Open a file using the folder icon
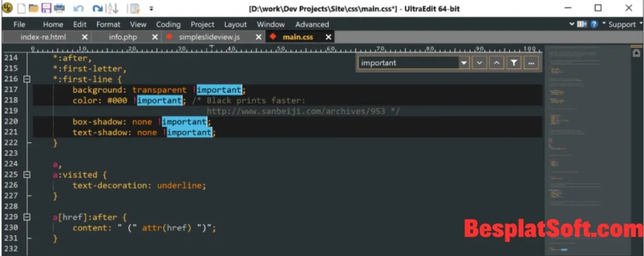Screen dimensions: 644x256 coord(34,8)
